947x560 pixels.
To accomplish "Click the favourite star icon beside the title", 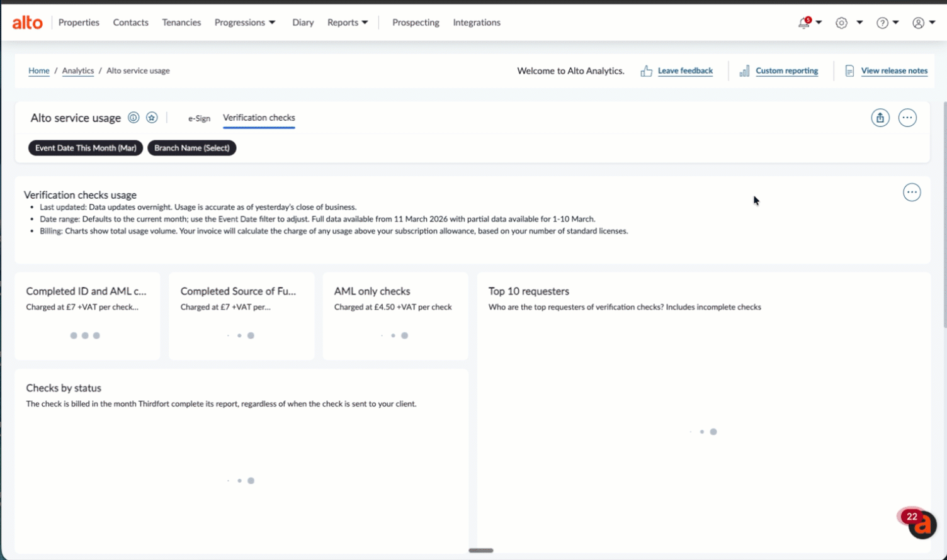I will point(152,118).
